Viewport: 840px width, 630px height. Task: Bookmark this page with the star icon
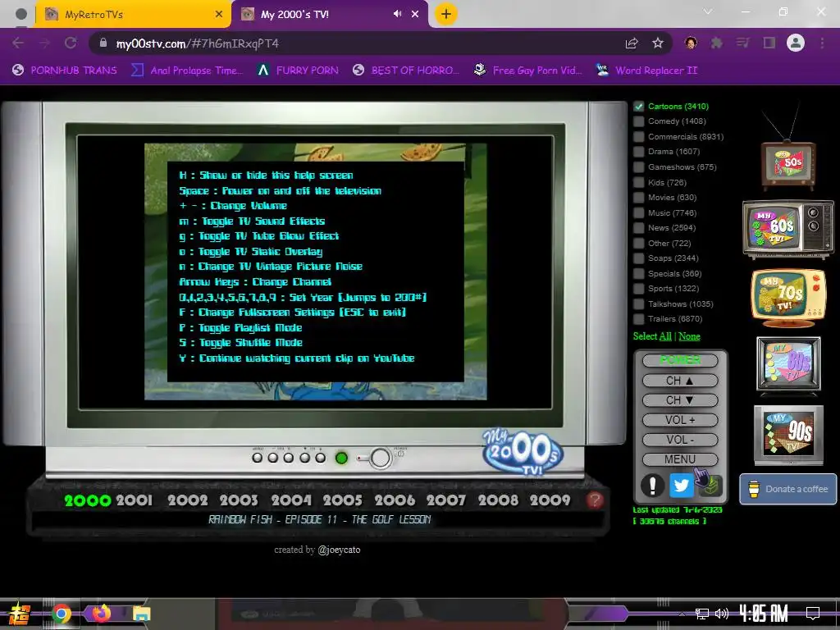coord(658,43)
